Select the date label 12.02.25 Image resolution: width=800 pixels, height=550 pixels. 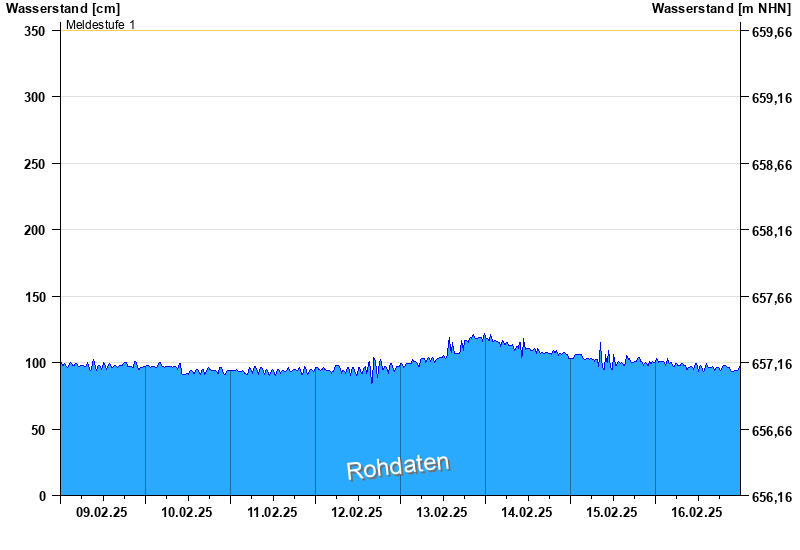[x=357, y=512]
